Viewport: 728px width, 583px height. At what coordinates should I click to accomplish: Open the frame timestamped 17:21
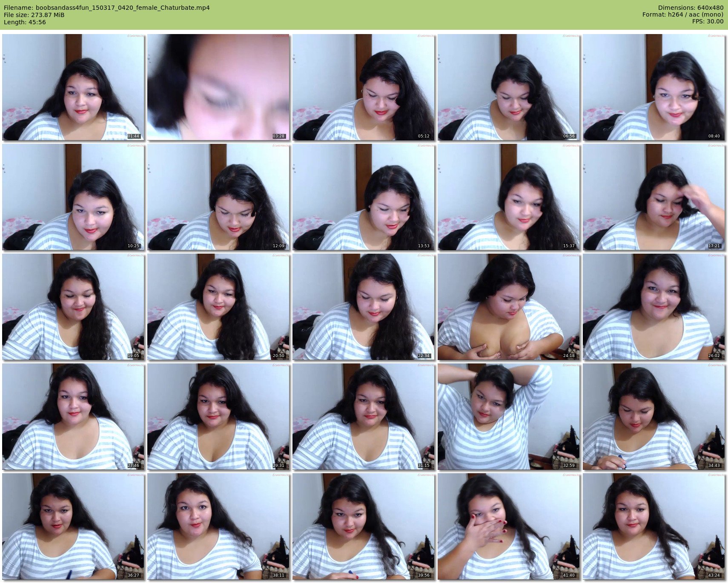(x=654, y=197)
